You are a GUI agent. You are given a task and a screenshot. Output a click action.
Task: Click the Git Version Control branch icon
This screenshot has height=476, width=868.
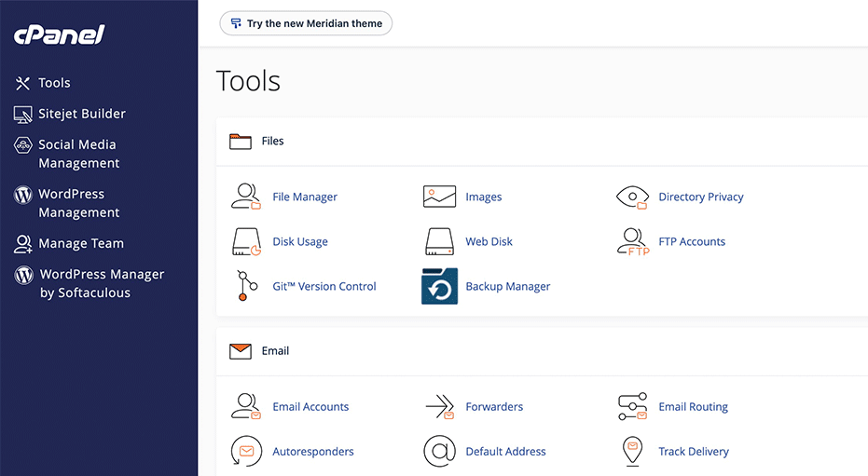point(247,286)
